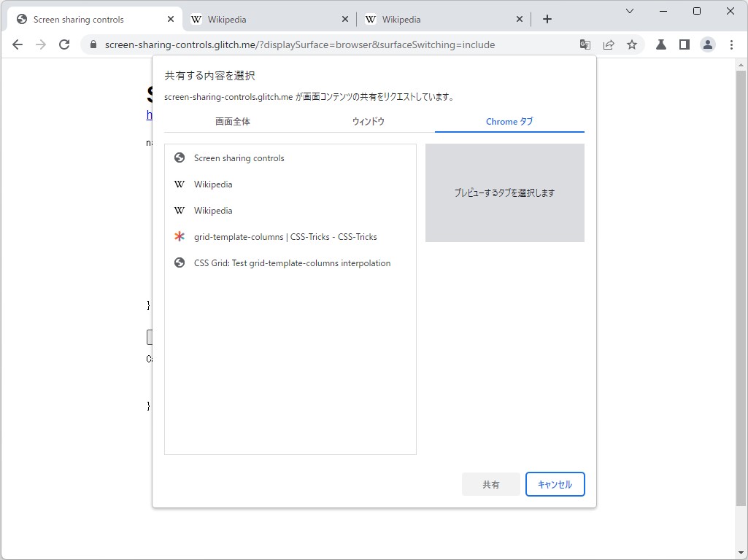This screenshot has width=748, height=560.
Task: Open Chrome experiments via the flask icon
Action: pos(660,44)
